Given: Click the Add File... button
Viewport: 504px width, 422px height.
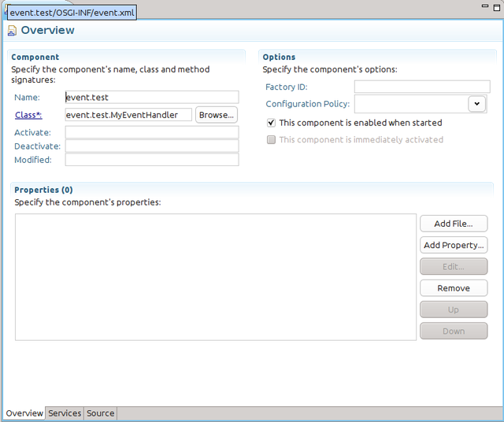Looking at the screenshot, I should click(454, 224).
